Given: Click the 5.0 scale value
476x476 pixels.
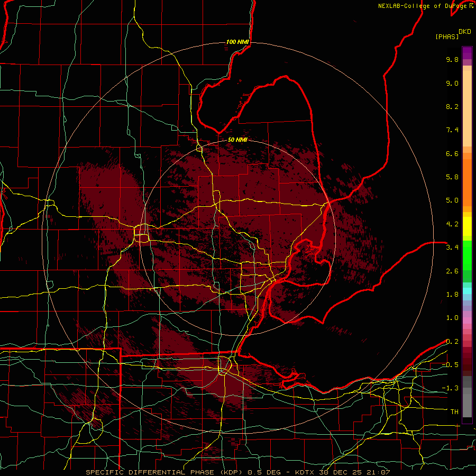Looking at the screenshot, I should click(452, 200).
